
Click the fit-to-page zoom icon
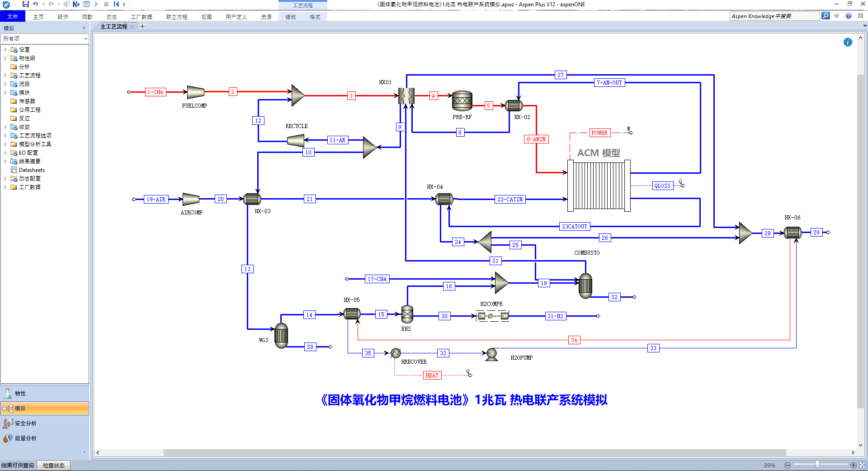pyautogui.click(x=863, y=466)
